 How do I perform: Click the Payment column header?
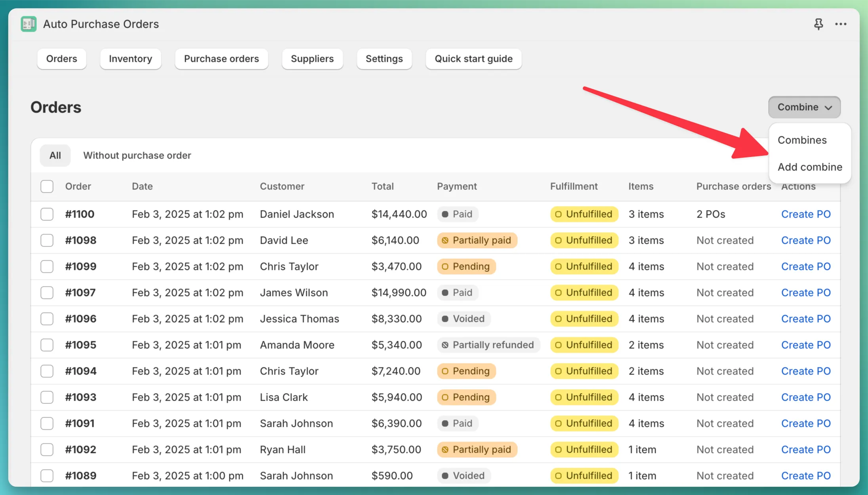457,186
